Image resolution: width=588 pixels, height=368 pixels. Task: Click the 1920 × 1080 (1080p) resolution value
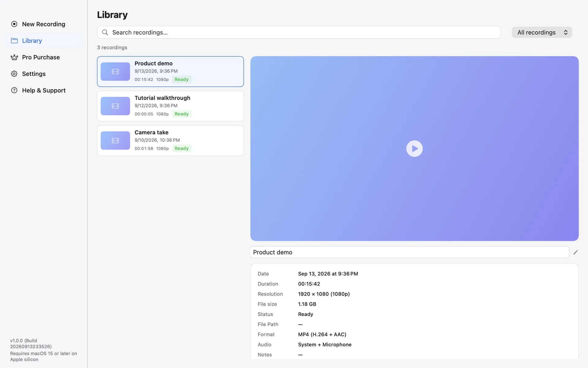324,294
